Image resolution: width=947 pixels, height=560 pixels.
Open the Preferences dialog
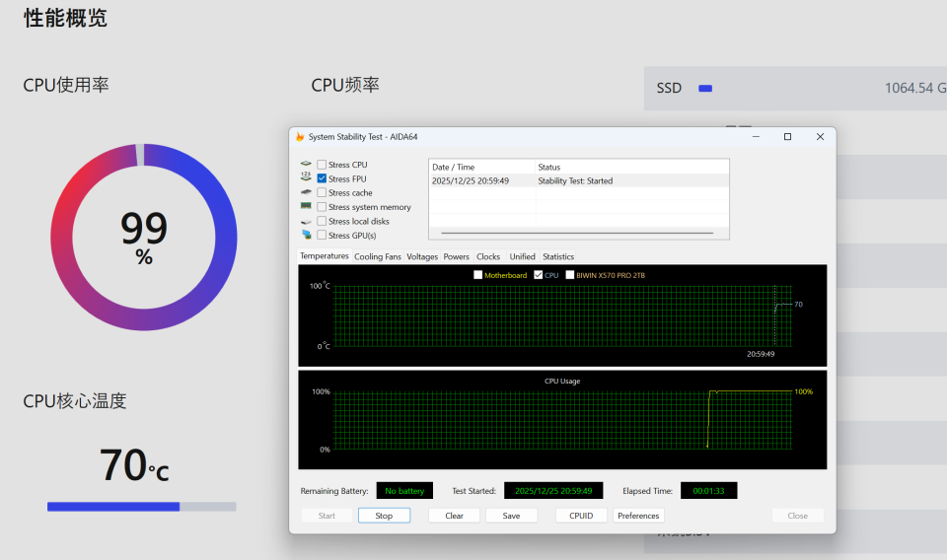(x=638, y=516)
